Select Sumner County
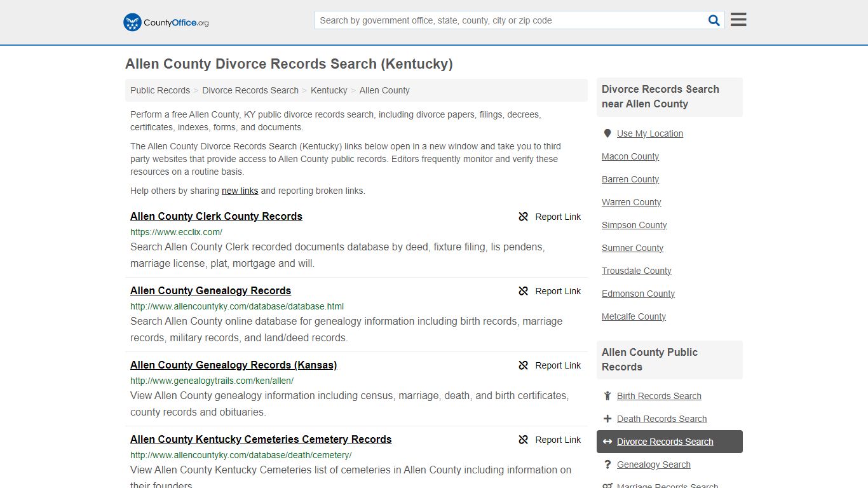The height and width of the screenshot is (488, 868). click(633, 248)
